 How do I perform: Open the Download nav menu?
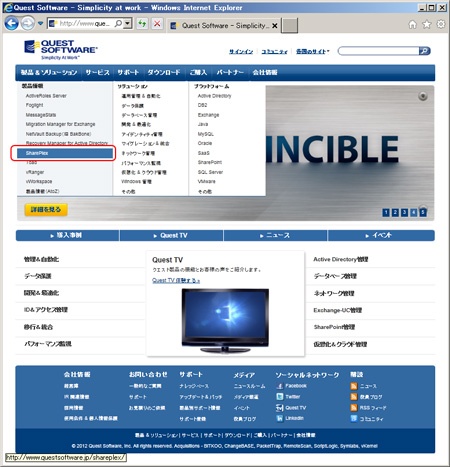164,72
